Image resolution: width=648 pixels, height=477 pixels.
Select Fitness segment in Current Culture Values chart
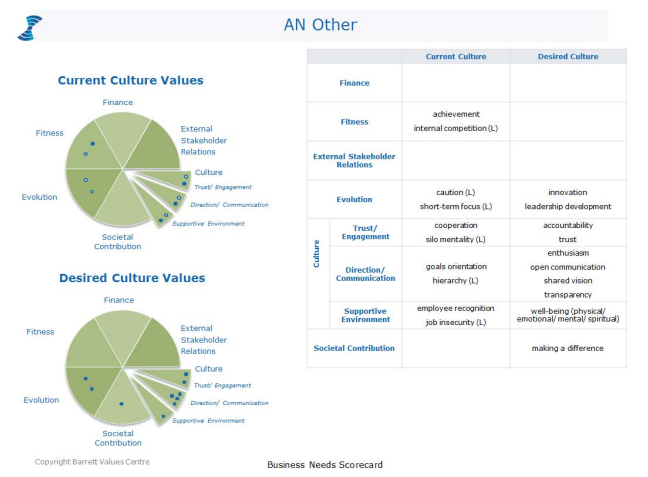(90, 147)
